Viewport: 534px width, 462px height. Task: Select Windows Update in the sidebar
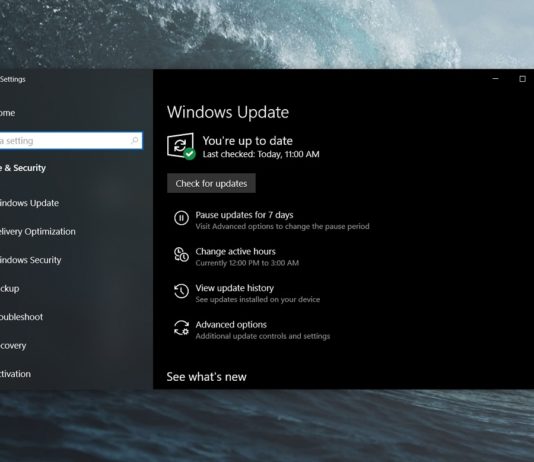[x=29, y=203]
